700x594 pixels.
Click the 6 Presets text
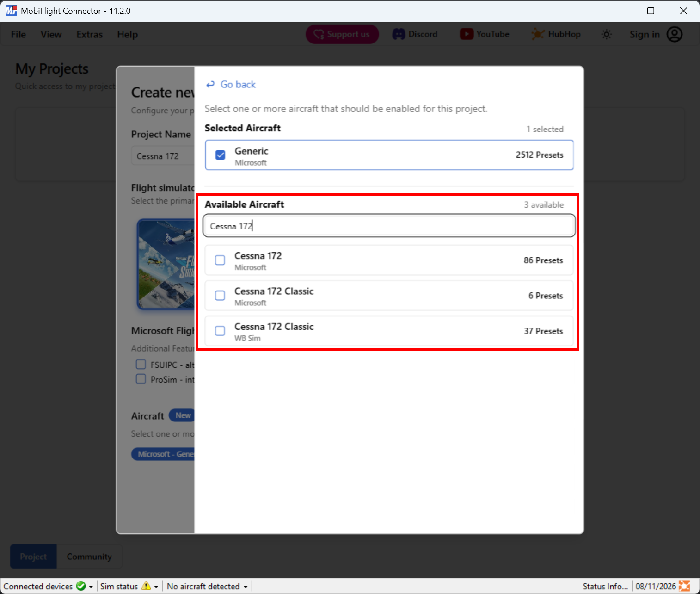(546, 295)
